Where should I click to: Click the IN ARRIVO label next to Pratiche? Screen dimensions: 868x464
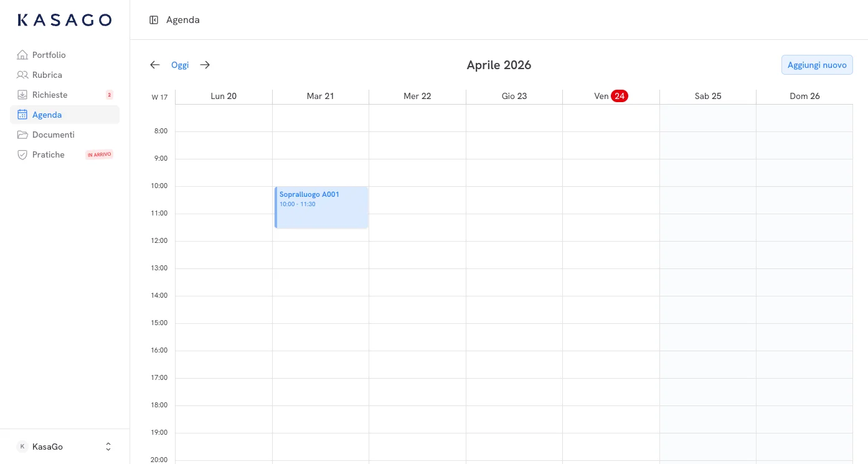click(100, 154)
